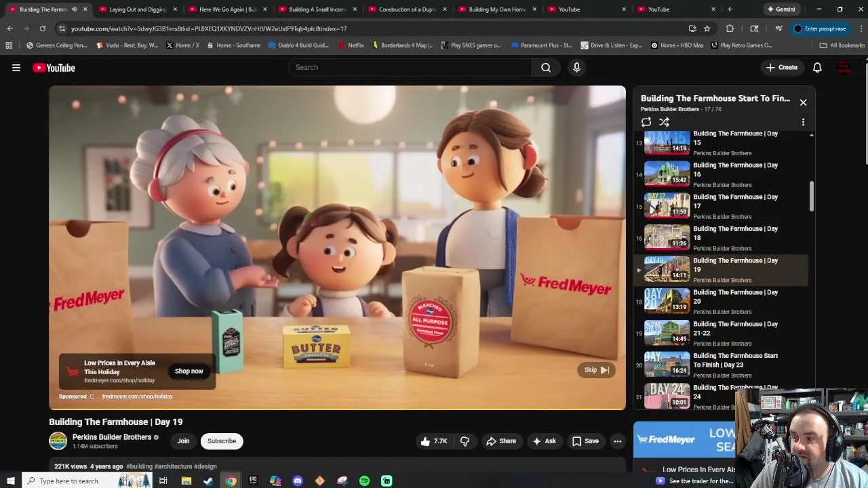Viewport: 868px width, 488px height.
Task: Click the ad's Shop now button
Action: click(x=189, y=371)
